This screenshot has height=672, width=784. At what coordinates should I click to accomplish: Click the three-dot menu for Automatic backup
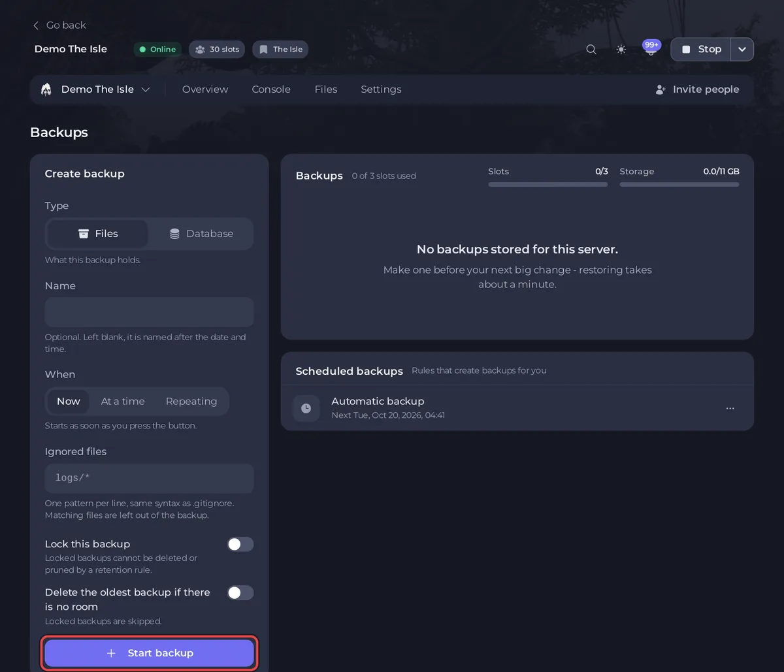(x=730, y=408)
